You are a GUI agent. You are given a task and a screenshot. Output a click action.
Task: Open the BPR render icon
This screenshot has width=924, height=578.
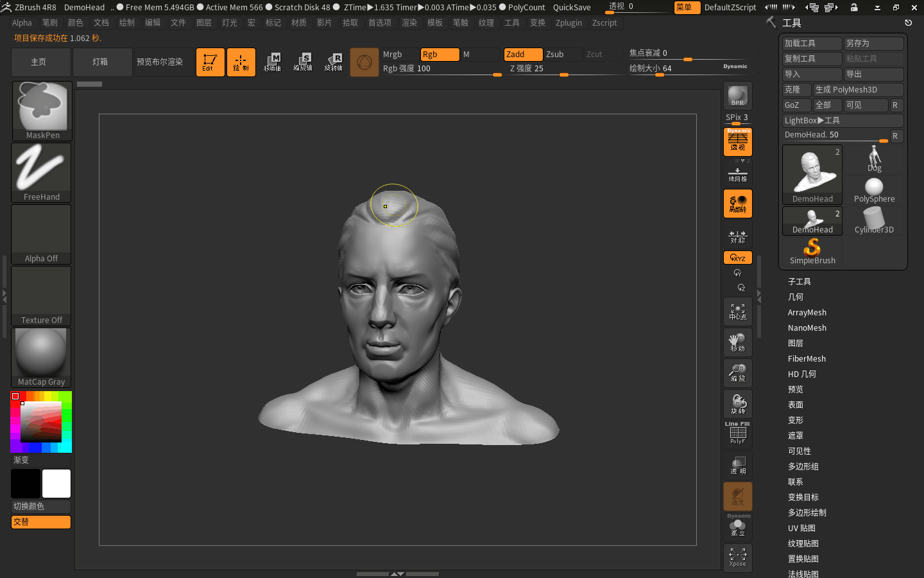click(x=737, y=96)
